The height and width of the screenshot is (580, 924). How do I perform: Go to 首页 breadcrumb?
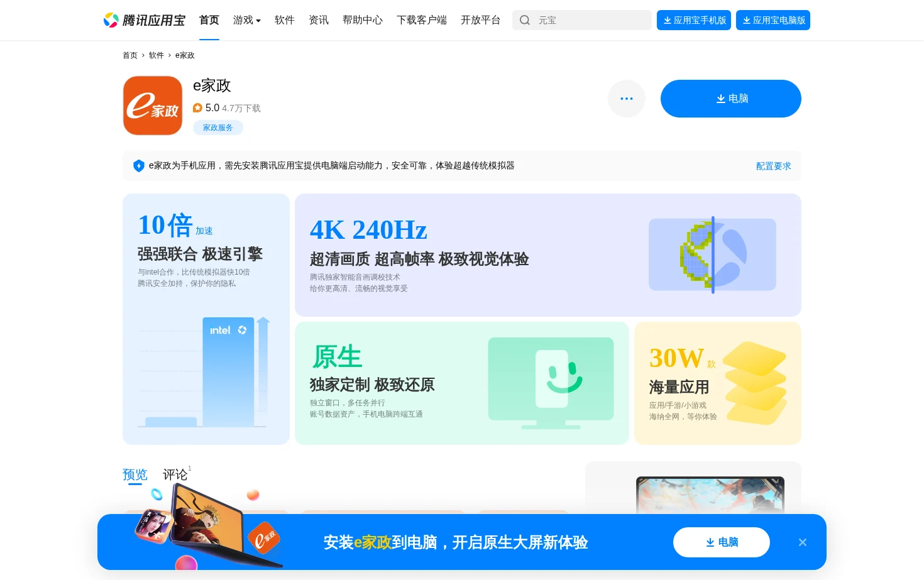tap(130, 55)
